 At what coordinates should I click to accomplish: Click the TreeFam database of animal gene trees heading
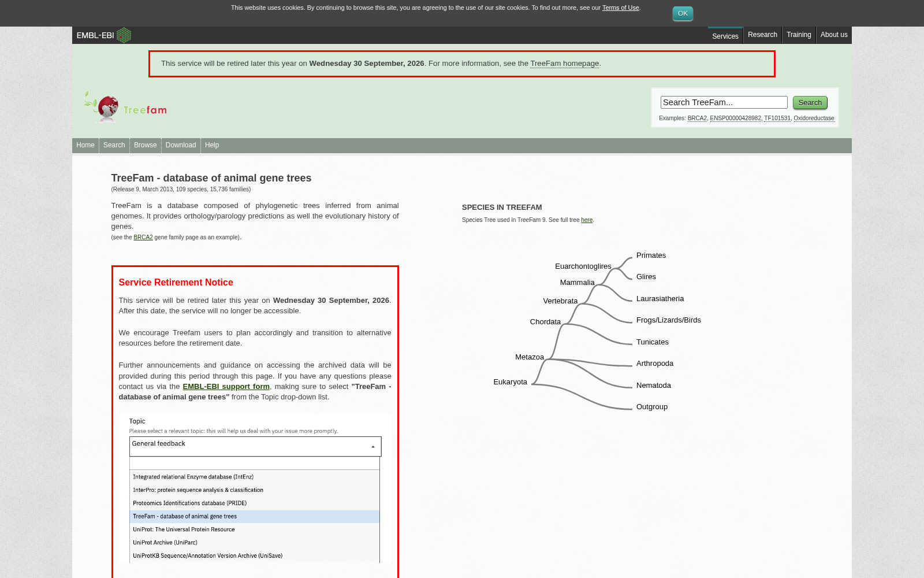(211, 178)
